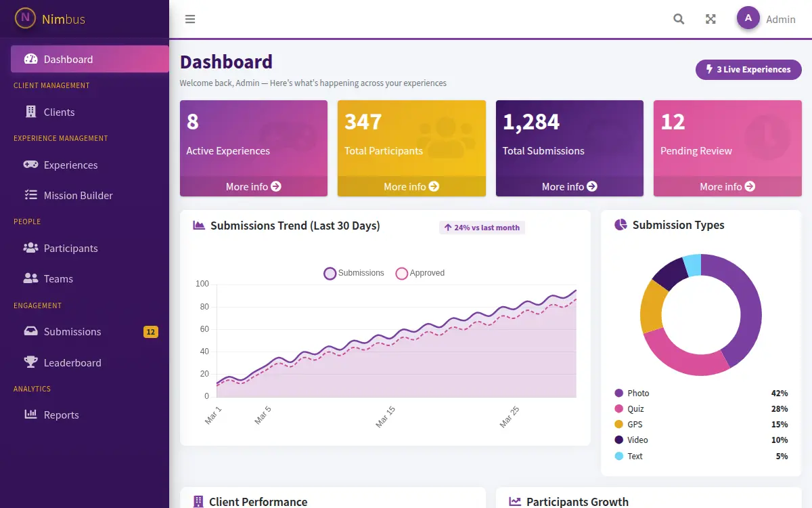Click the Participants Growth line icon
The image size is (812, 508).
[515, 502]
